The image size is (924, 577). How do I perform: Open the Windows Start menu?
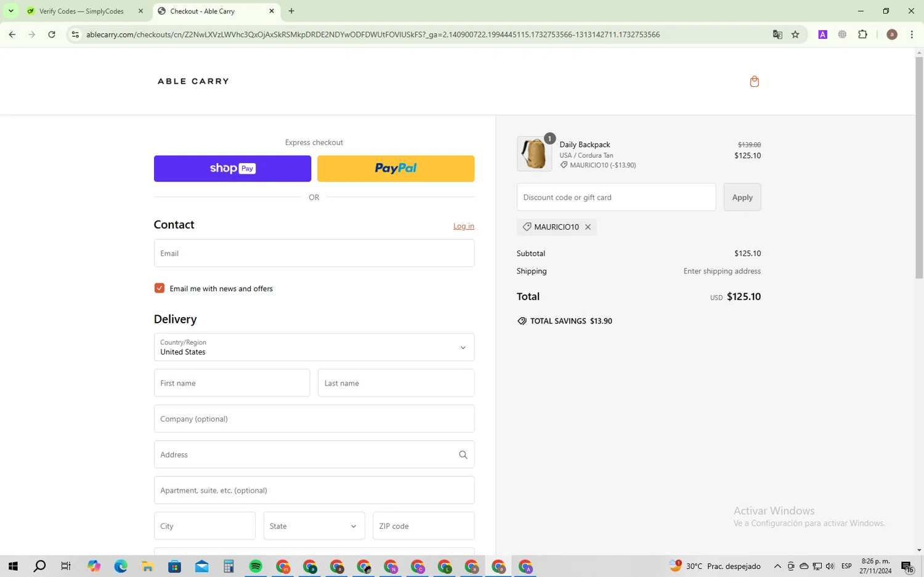tap(13, 567)
